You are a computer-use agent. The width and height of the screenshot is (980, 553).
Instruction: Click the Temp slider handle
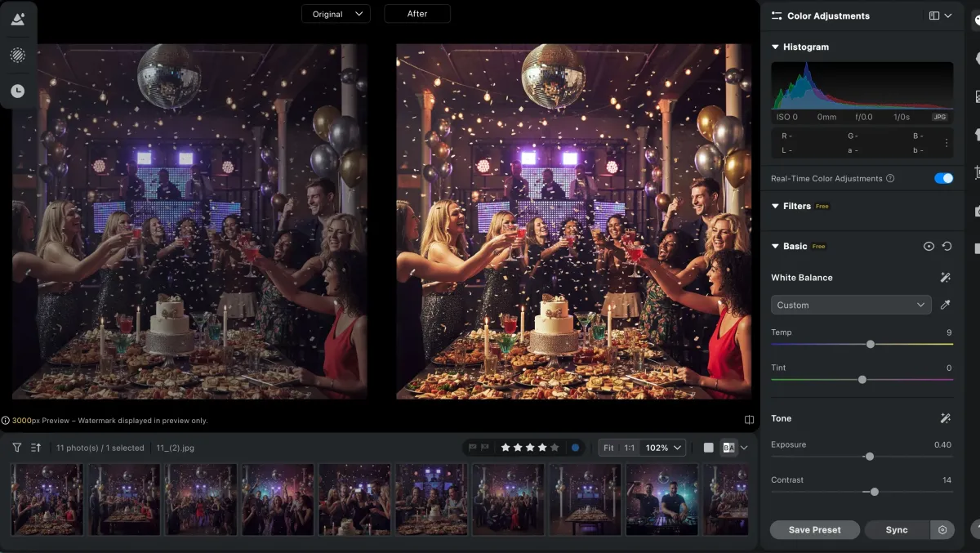(x=871, y=345)
